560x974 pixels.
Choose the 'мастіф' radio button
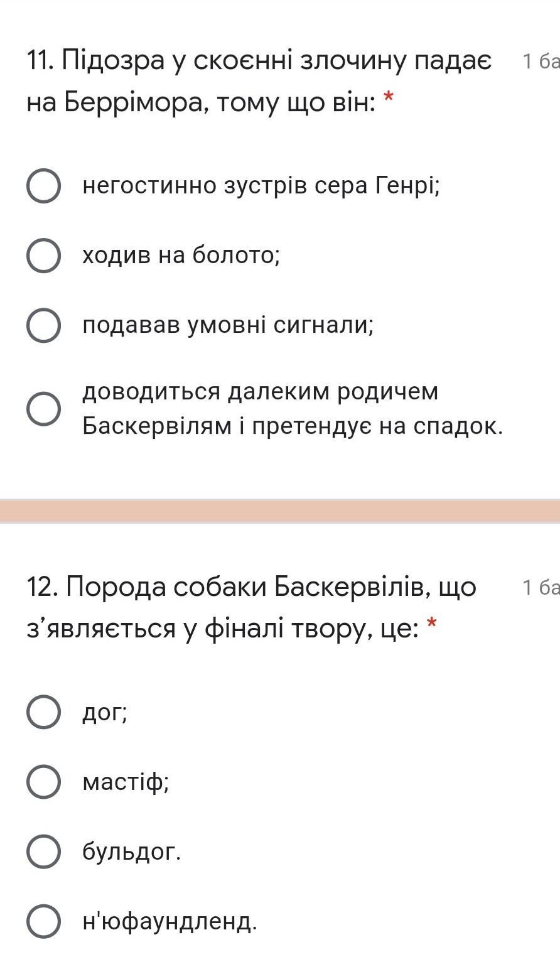tap(43, 782)
